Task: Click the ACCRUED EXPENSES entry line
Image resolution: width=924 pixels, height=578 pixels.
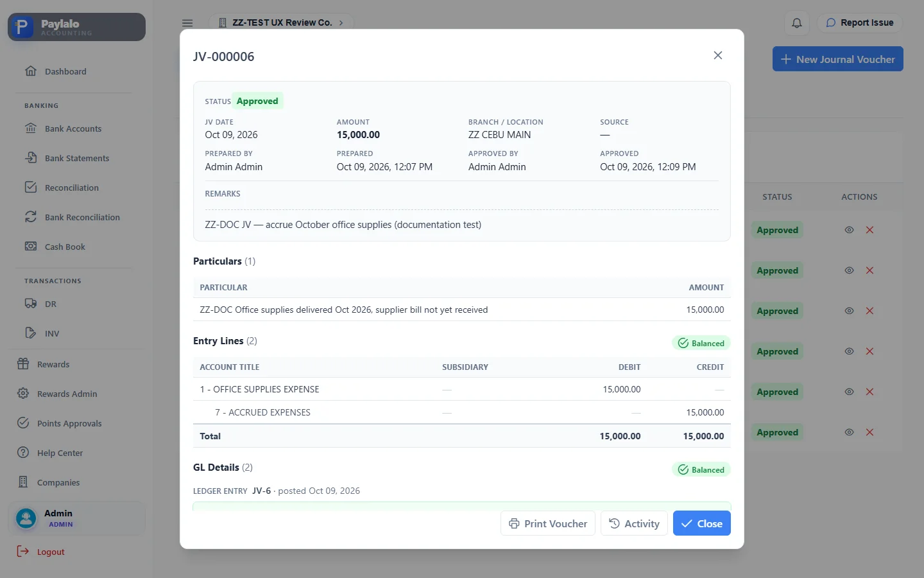Action: click(462, 412)
